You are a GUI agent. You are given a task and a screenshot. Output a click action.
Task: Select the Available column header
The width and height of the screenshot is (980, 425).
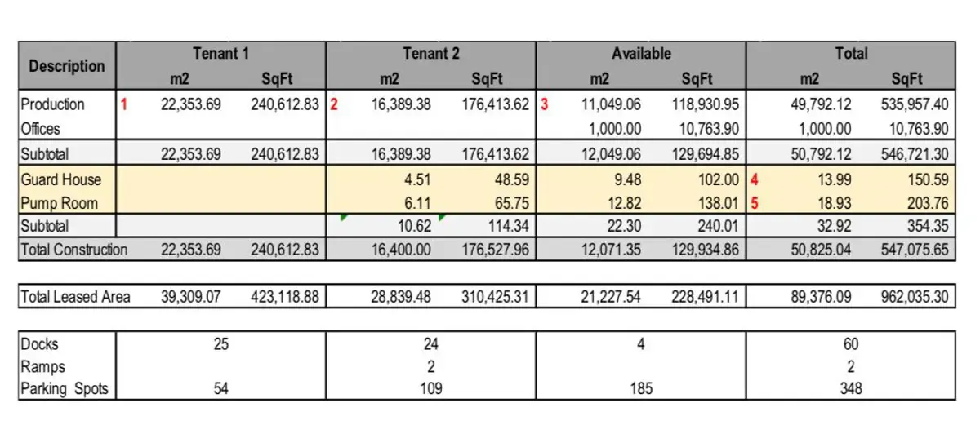coord(641,54)
